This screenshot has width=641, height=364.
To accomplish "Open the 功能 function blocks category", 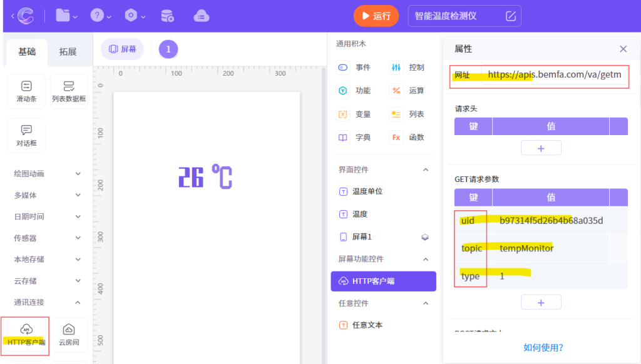I will point(354,91).
